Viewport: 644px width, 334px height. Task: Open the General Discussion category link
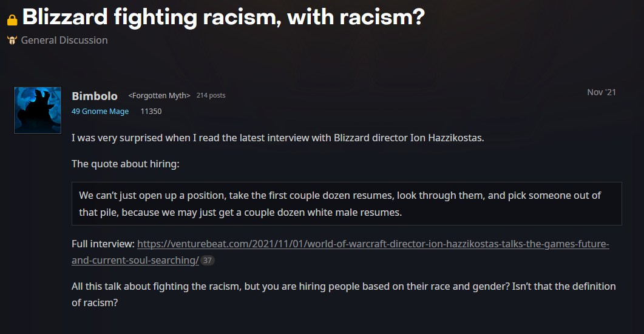64,40
